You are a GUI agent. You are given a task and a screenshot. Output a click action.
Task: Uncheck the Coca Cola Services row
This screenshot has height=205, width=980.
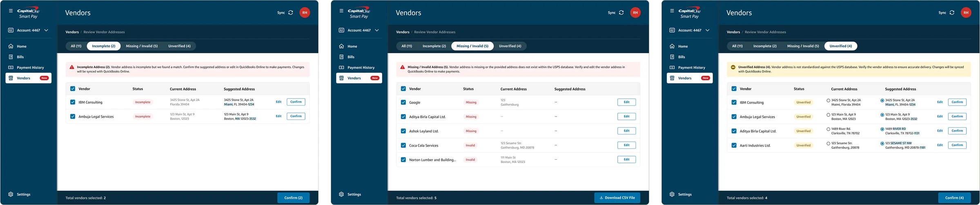403,145
